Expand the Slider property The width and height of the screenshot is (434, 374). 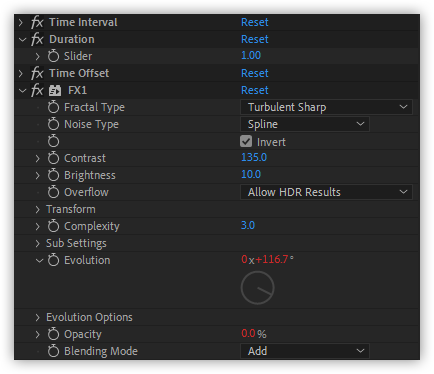tap(38, 56)
